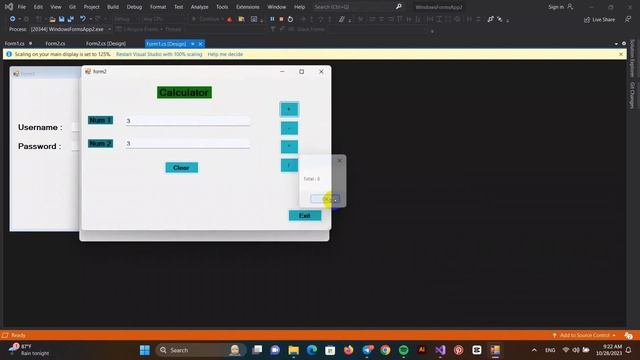Open the Process dropdown showing WindowsFormsApp2.exe
640x360 pixels.
coord(71,29)
